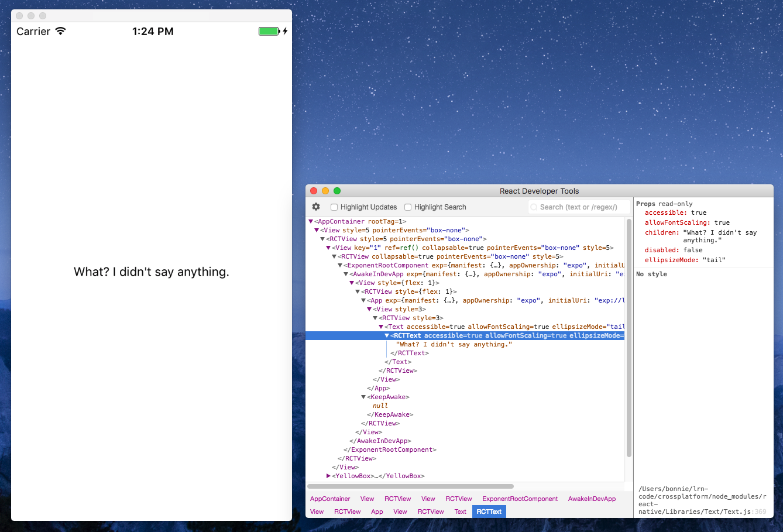Viewport: 783px width, 532px height.
Task: Click inside the Search text or regex field
Action: pyautogui.click(x=579, y=207)
